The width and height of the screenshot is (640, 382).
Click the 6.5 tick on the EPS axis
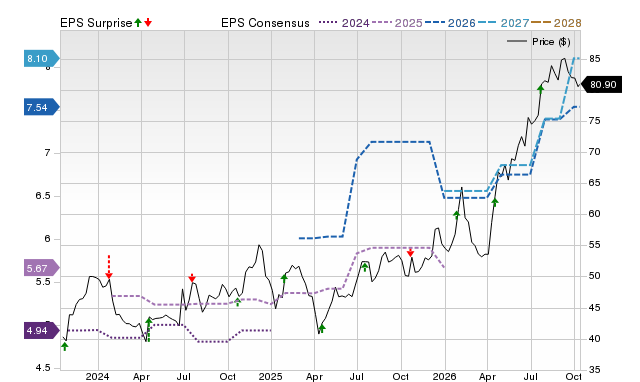[x=43, y=196]
